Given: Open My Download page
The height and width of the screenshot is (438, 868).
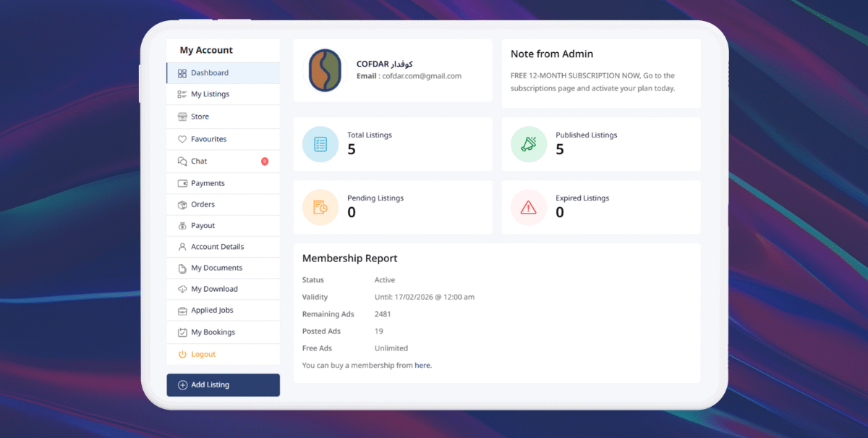Looking at the screenshot, I should (x=214, y=289).
